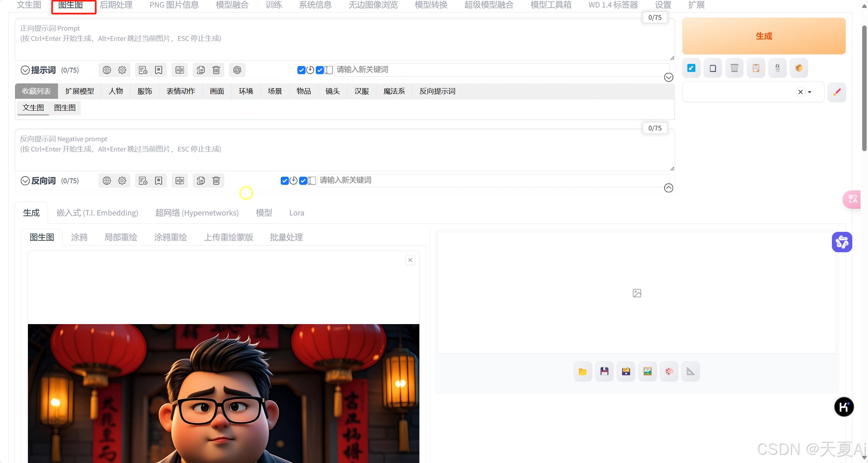Screen dimensions: 868x463
Task: Click the trash icon in the 提示词 toolbar
Action: click(216, 70)
